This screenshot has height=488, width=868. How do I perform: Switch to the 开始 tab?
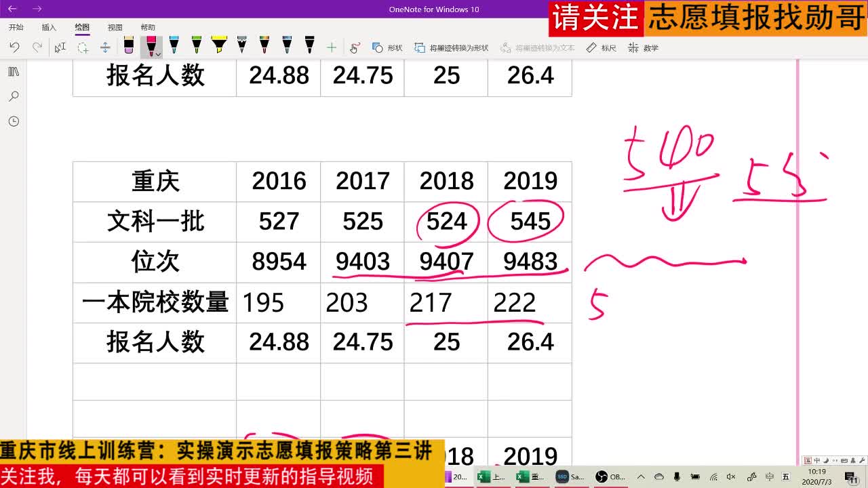(16, 27)
